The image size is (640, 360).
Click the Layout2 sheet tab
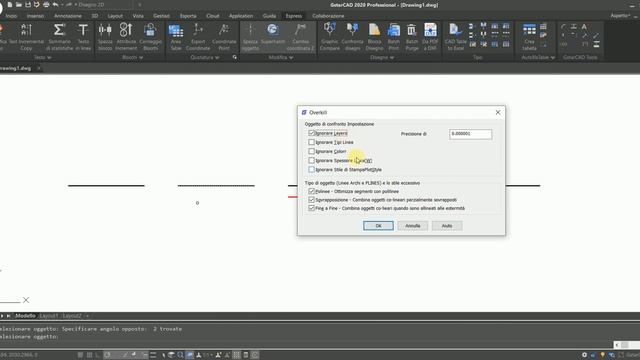tap(72, 316)
